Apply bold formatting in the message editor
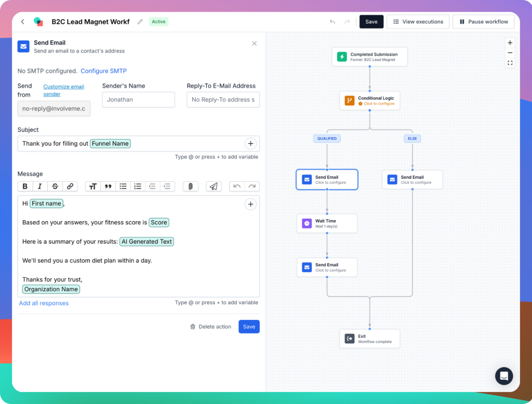This screenshot has width=532, height=404. (25, 186)
